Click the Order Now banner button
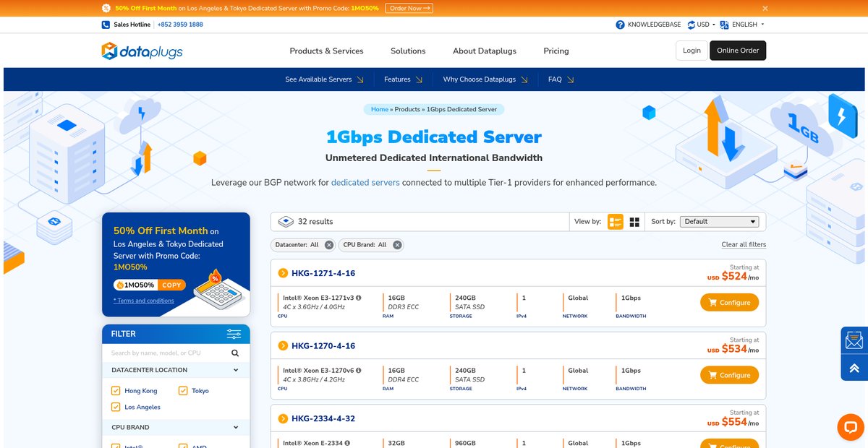The image size is (868, 448). [409, 8]
